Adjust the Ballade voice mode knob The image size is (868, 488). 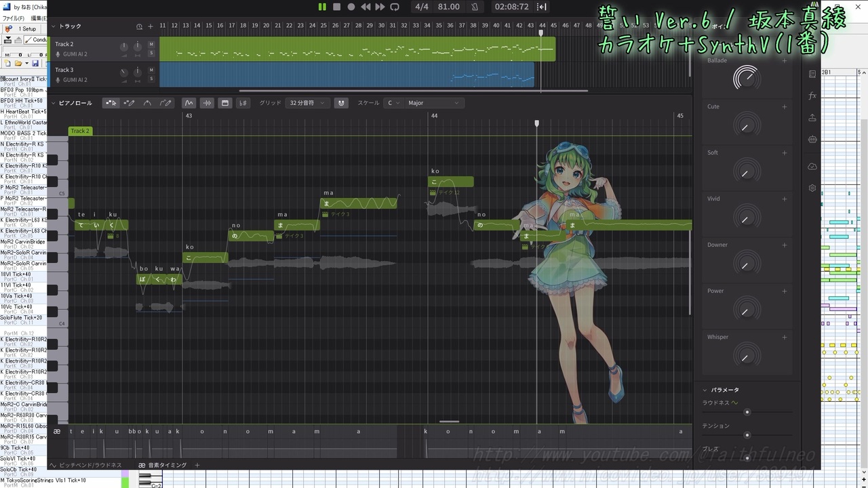coord(746,79)
